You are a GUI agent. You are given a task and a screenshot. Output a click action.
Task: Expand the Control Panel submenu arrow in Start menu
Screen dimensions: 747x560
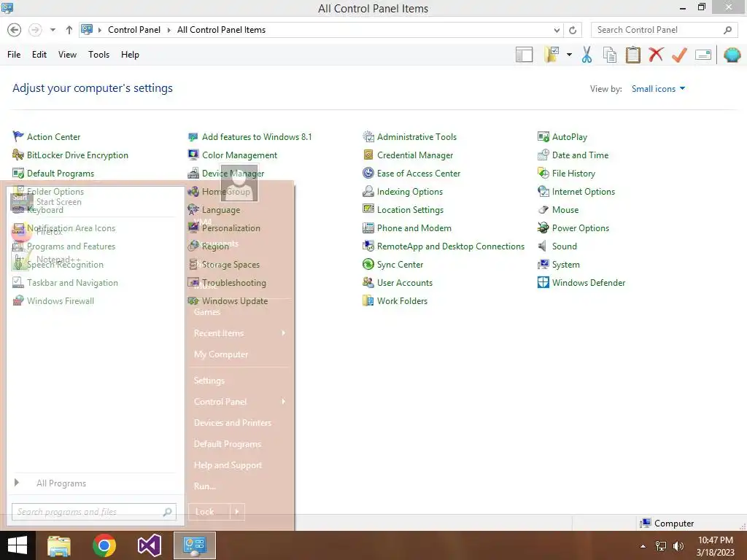284,402
